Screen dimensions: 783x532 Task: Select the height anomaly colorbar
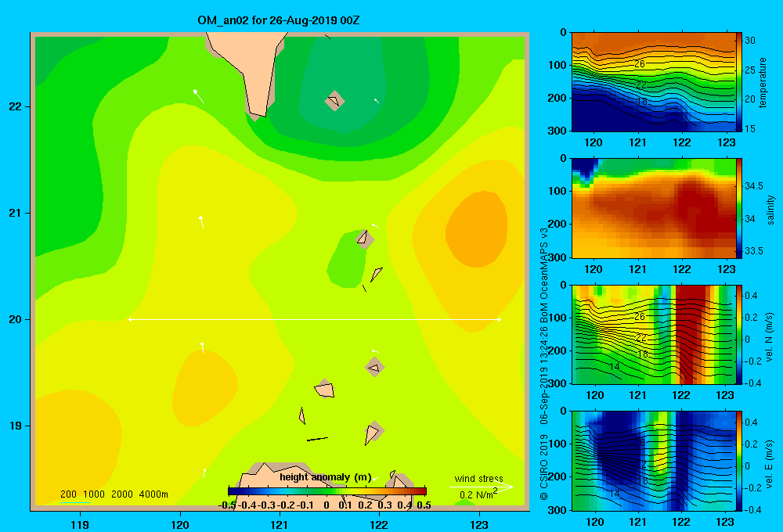click(327, 491)
